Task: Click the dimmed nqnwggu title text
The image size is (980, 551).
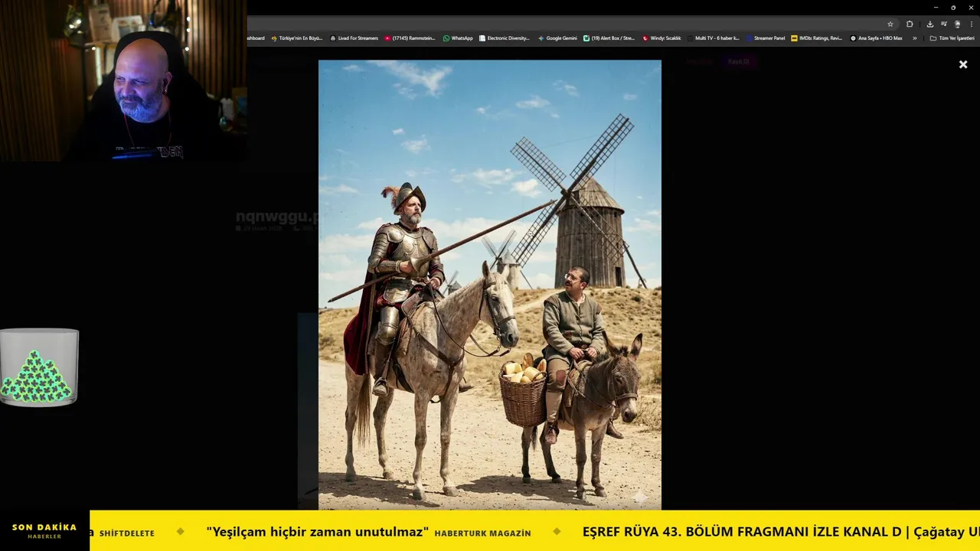Action: (x=276, y=217)
